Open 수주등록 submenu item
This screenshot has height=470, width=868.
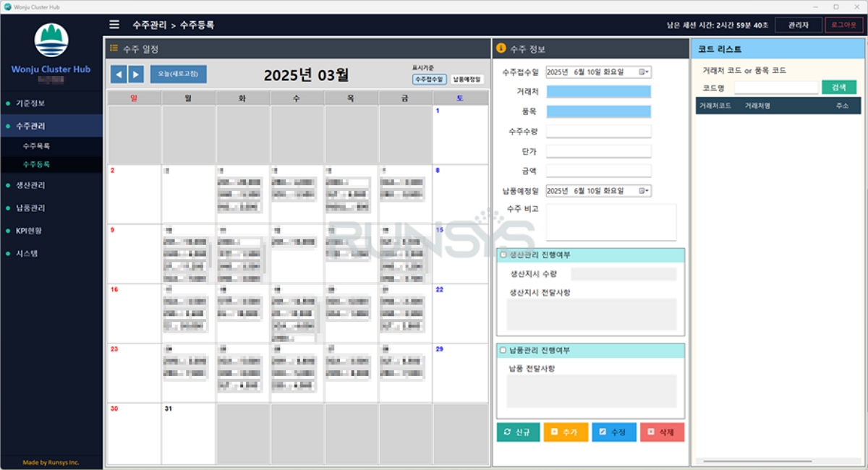[x=51, y=165]
